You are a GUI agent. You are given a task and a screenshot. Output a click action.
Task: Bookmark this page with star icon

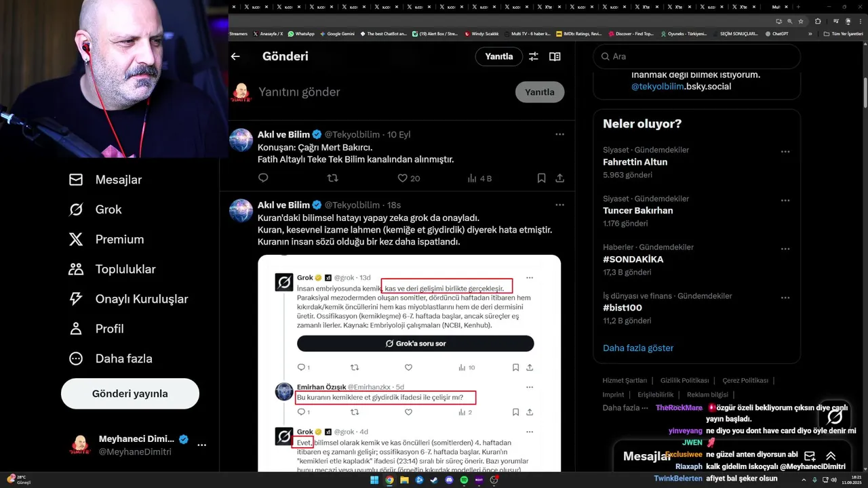[x=800, y=21]
